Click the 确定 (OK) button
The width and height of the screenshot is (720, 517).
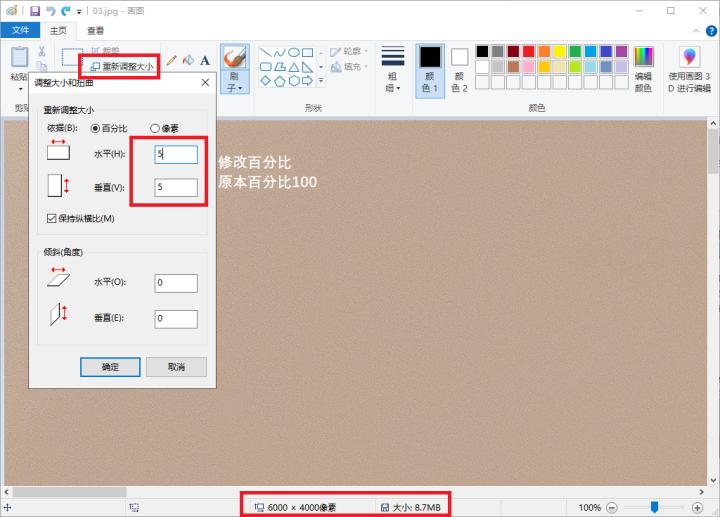tap(110, 367)
